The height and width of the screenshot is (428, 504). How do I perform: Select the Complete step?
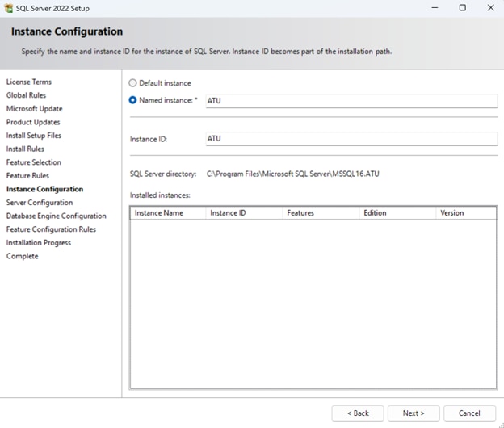[22, 257]
